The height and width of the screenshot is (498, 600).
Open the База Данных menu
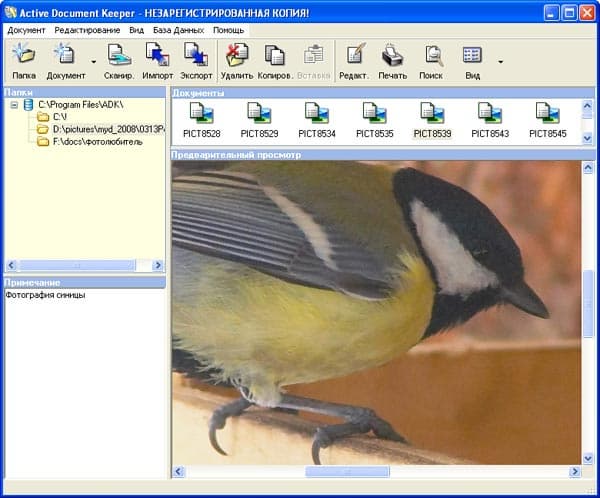click(x=178, y=30)
